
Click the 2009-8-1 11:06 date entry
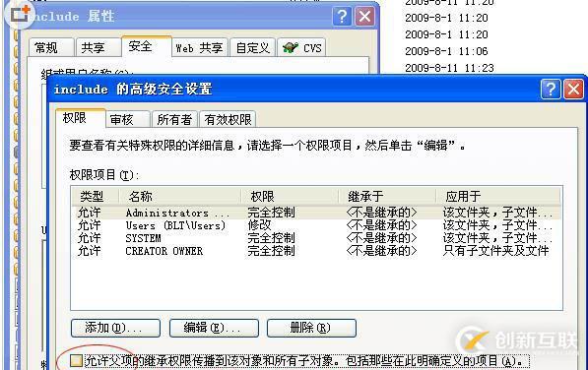(x=446, y=51)
